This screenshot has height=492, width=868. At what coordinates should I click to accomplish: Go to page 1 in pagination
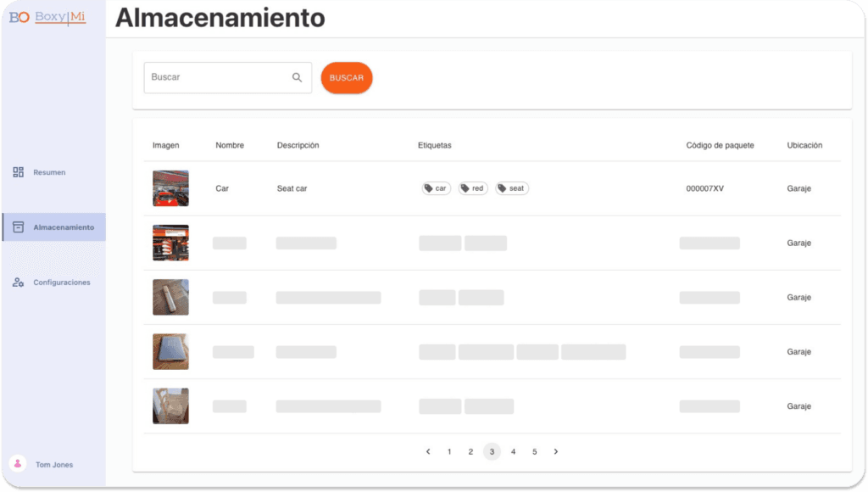(449, 451)
